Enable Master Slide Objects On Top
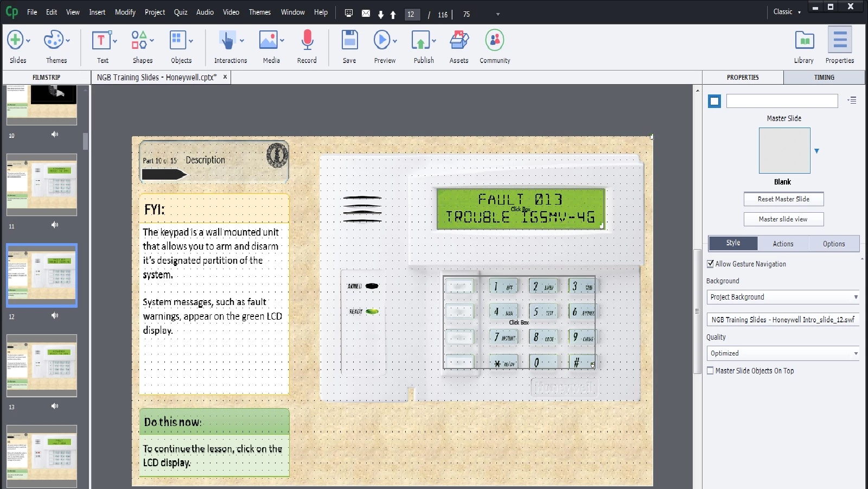 710,371
